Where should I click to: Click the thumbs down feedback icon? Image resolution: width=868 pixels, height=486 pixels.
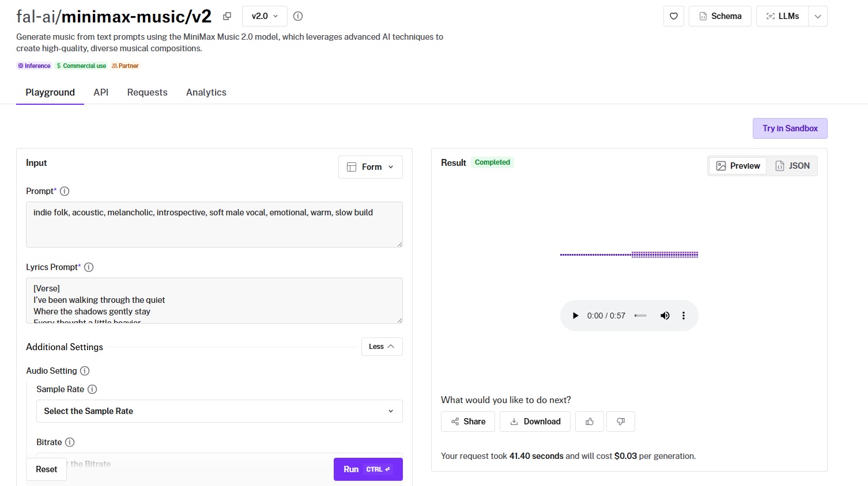click(621, 422)
